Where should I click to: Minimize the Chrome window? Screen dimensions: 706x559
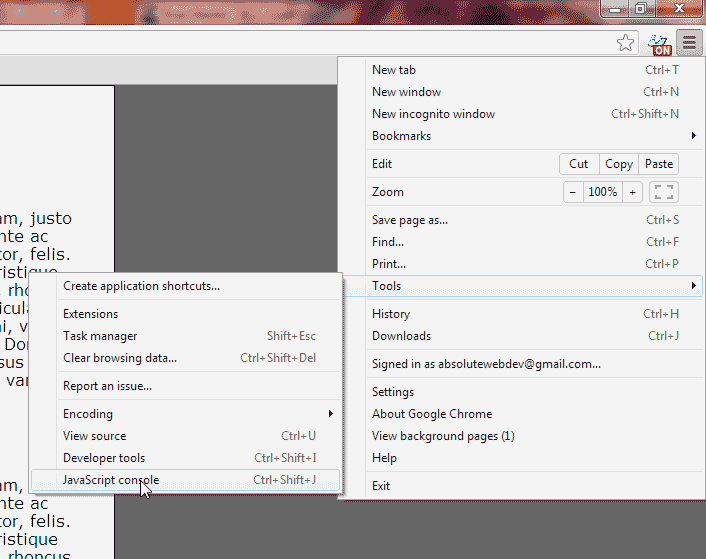[x=615, y=8]
